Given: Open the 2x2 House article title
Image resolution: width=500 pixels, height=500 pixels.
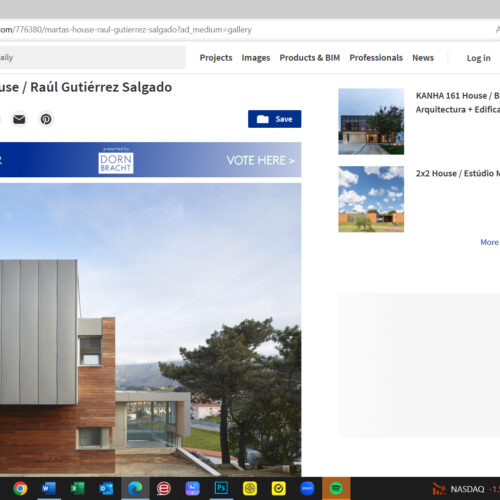Looking at the screenshot, I should pyautogui.click(x=458, y=173).
